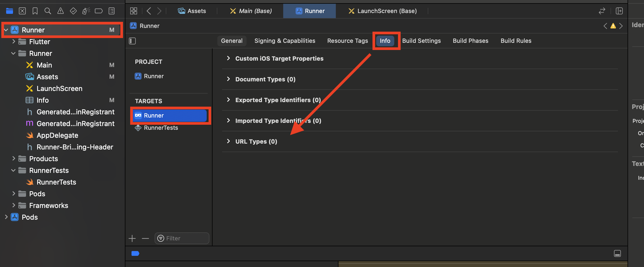The height and width of the screenshot is (267, 644).
Task: Open the Find navigator magnifier
Action: click(48, 11)
